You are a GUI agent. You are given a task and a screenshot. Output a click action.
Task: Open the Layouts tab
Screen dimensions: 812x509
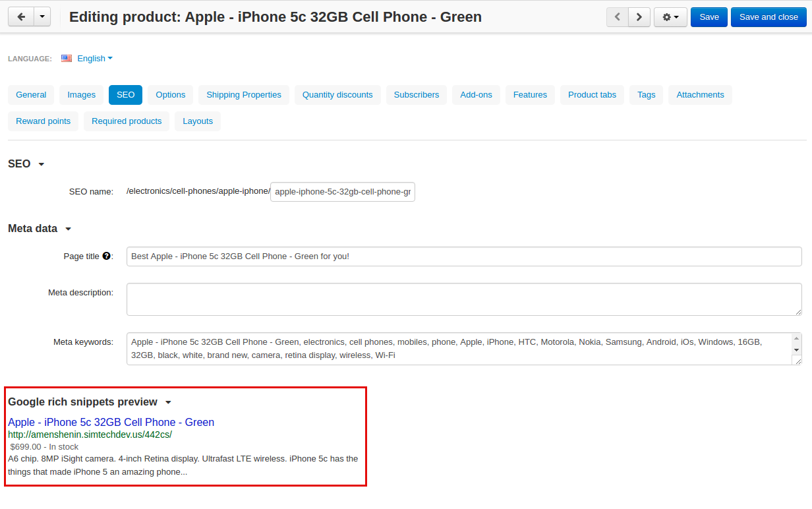point(198,121)
